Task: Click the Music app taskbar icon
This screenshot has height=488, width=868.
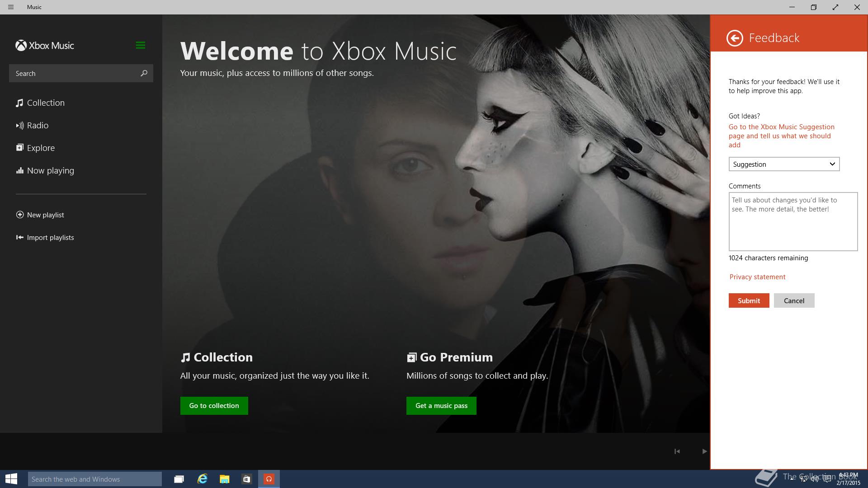Action: coord(269,479)
